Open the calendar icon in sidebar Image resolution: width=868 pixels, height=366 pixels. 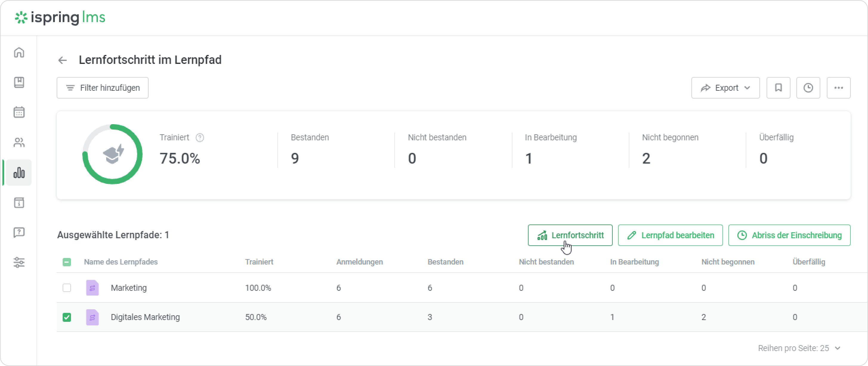pyautogui.click(x=19, y=112)
